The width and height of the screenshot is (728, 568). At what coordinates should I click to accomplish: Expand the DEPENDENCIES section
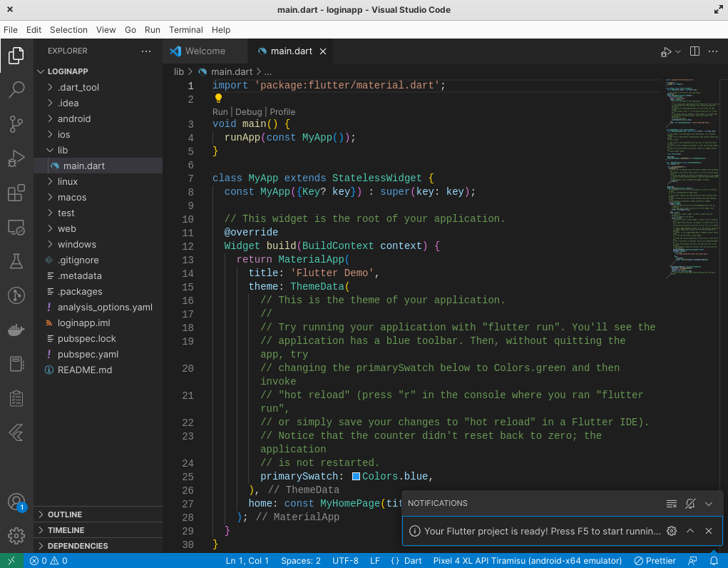point(78,546)
